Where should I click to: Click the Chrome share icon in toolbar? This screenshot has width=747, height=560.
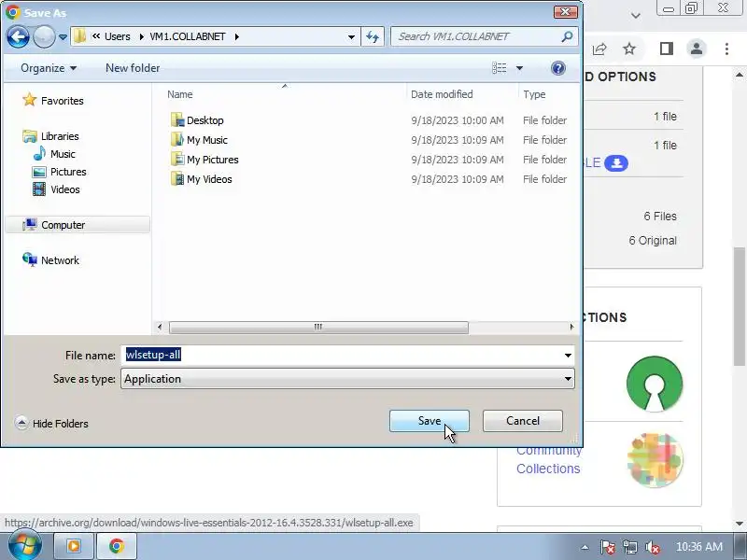point(599,49)
